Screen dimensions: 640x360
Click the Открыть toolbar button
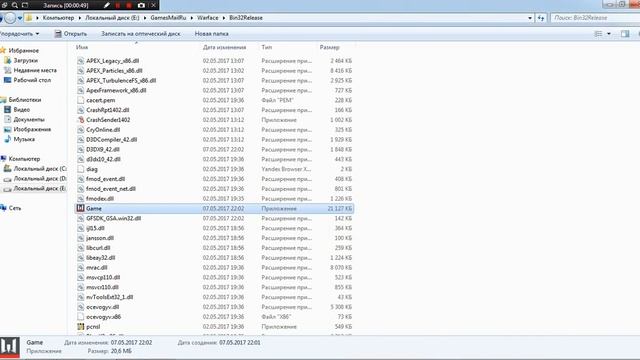(71, 33)
